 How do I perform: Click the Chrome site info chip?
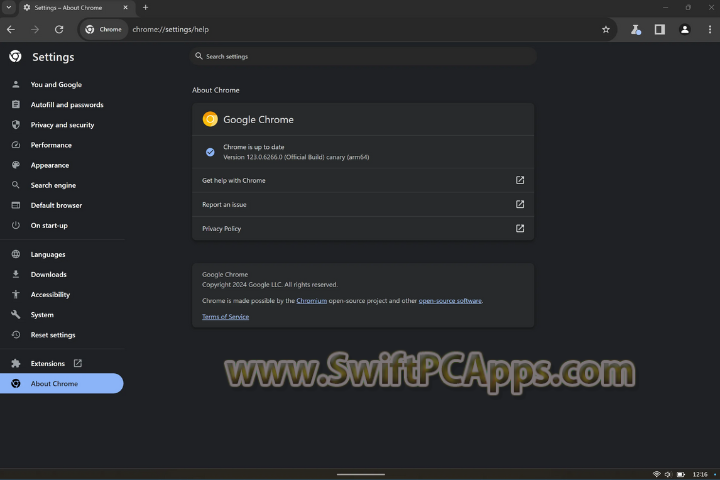[x=104, y=29]
